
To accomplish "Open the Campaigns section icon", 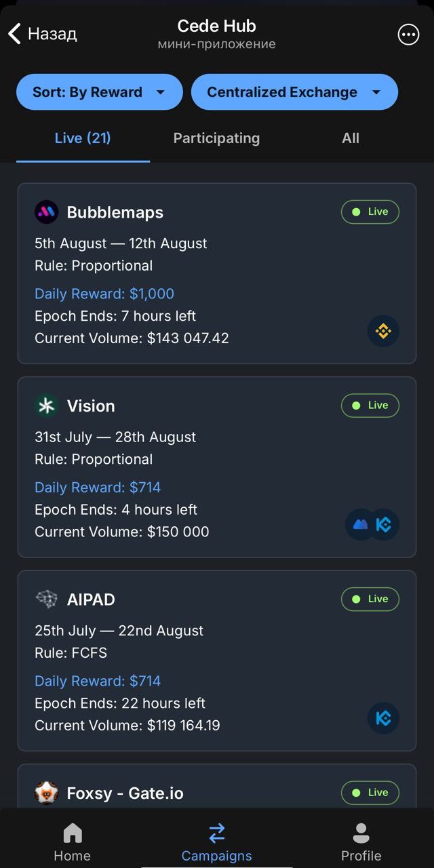I will (x=216, y=833).
